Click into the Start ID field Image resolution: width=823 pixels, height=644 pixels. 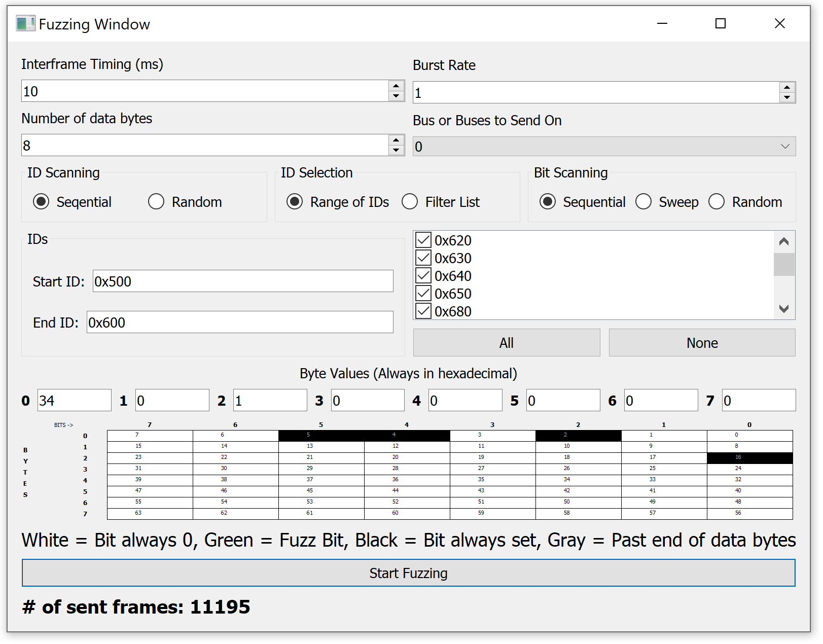242,281
